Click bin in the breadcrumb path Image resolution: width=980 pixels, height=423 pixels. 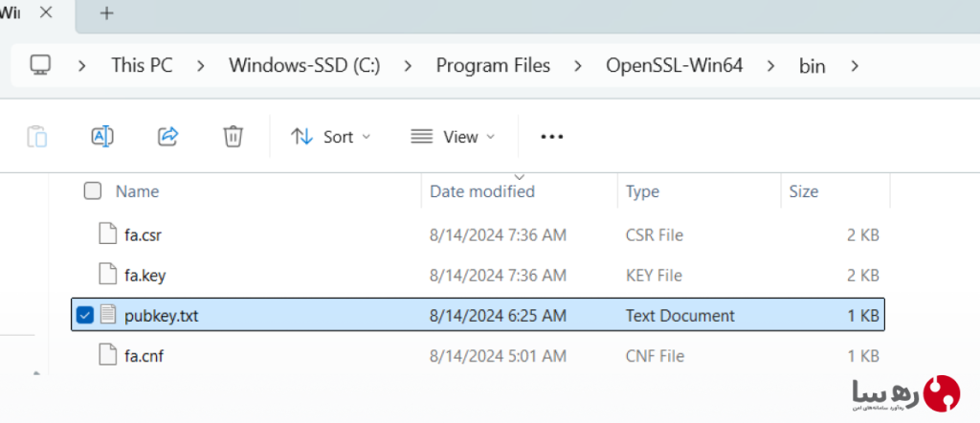(x=812, y=66)
